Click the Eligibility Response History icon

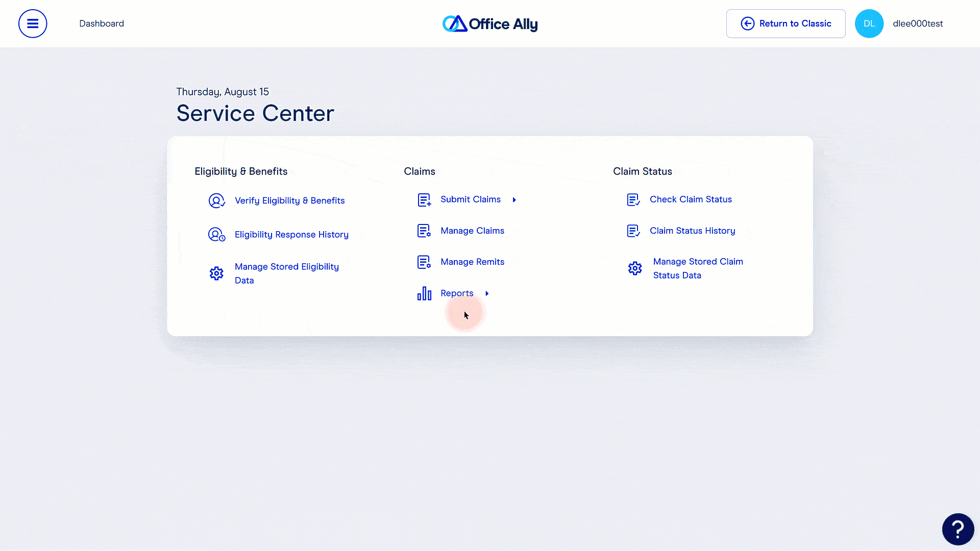216,234
